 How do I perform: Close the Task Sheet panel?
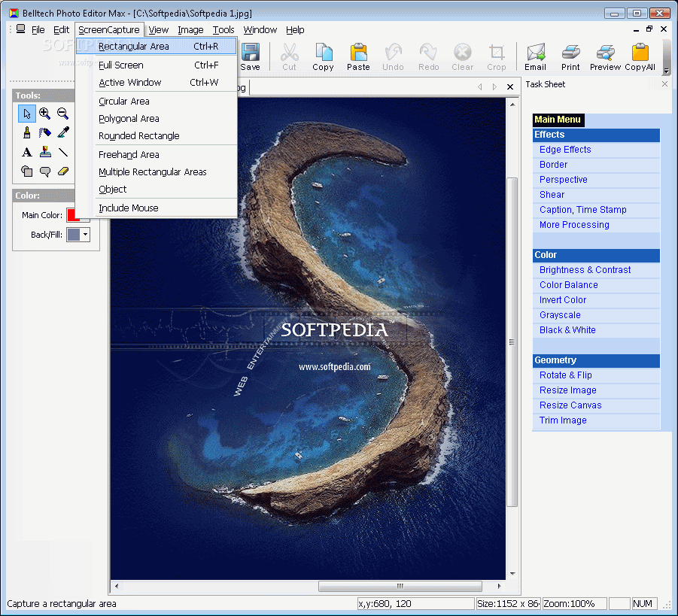tap(664, 84)
